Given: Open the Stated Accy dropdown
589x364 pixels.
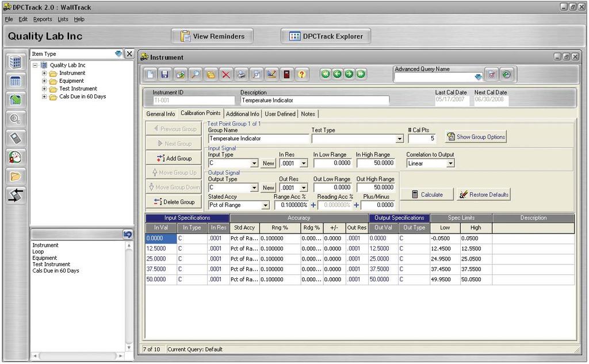Looking at the screenshot, I should pyautogui.click(x=265, y=205).
